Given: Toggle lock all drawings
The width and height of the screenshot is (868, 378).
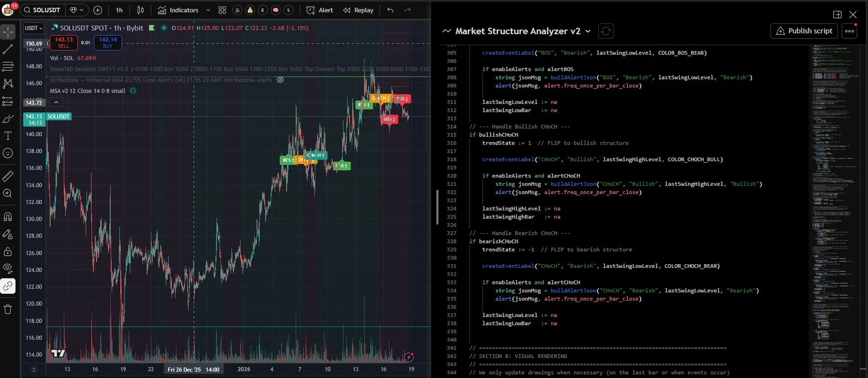Looking at the screenshot, I should pos(8,252).
